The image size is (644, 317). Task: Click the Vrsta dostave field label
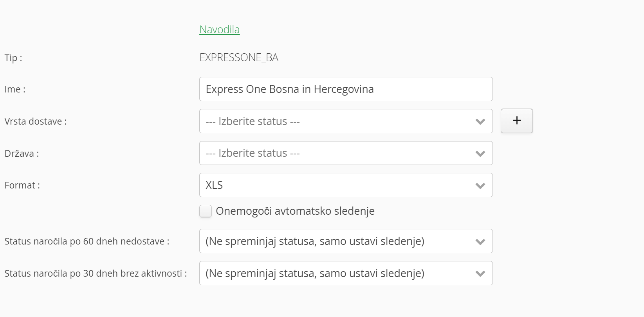click(36, 121)
